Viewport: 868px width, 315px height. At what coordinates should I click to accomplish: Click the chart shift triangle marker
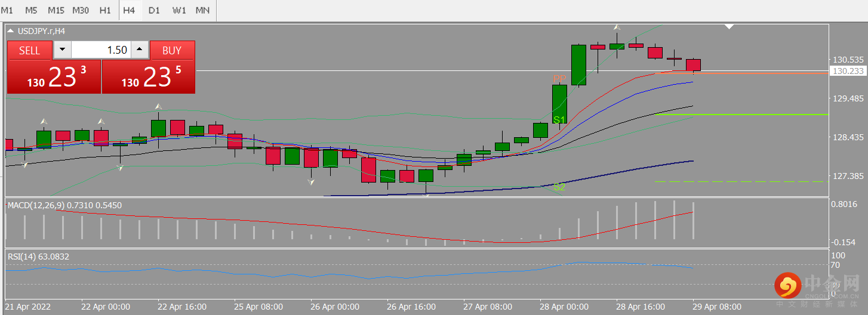[729, 27]
